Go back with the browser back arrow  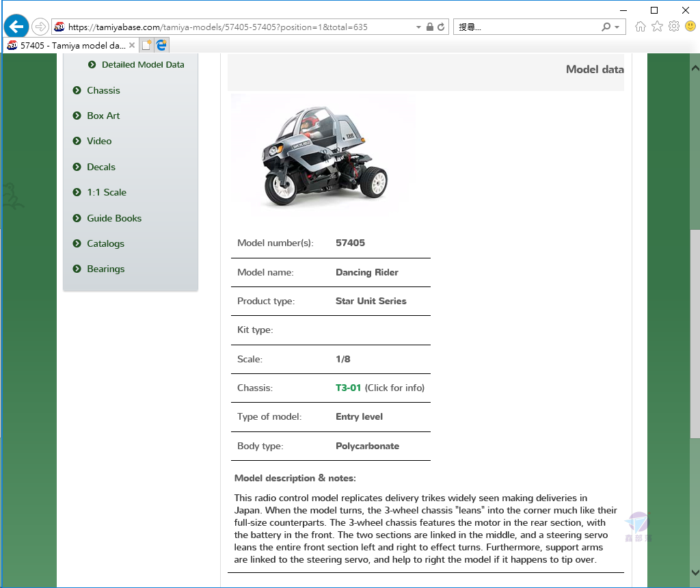[x=16, y=27]
